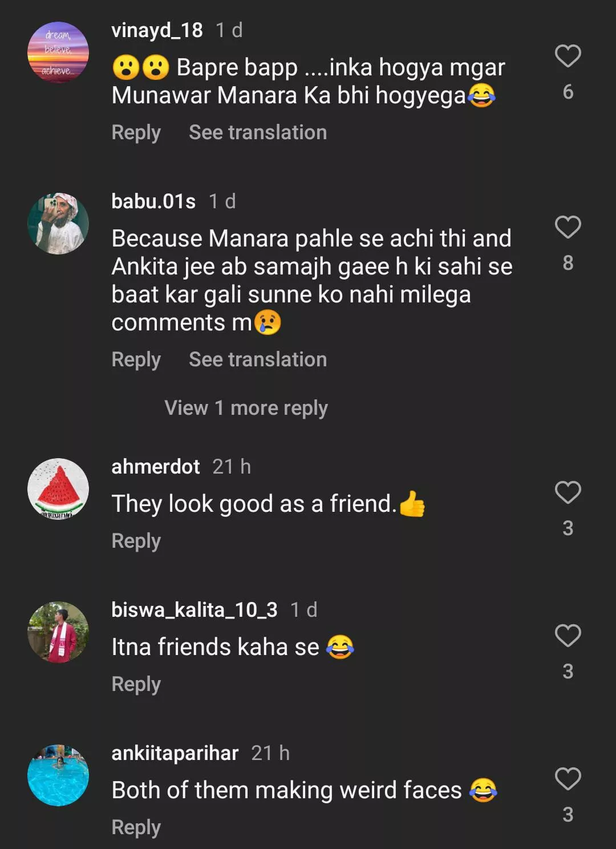See translation of vinayd_18's comment
This screenshot has width=616, height=849.
tap(258, 132)
